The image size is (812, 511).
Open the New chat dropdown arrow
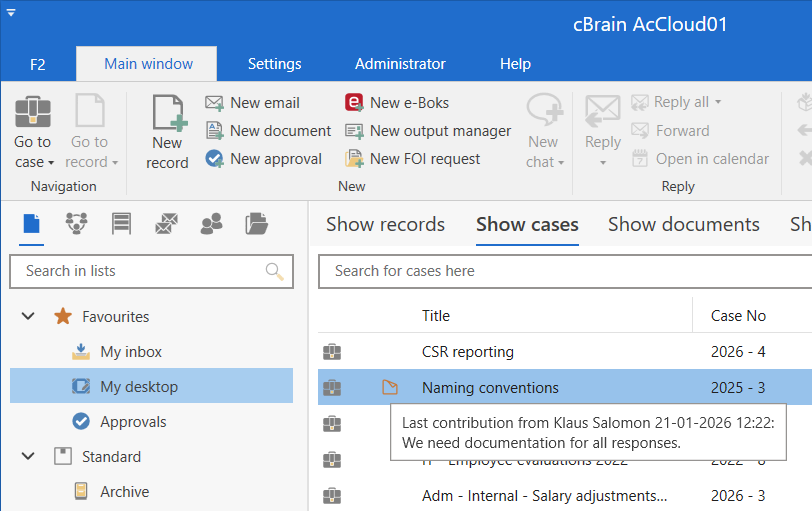click(x=561, y=163)
